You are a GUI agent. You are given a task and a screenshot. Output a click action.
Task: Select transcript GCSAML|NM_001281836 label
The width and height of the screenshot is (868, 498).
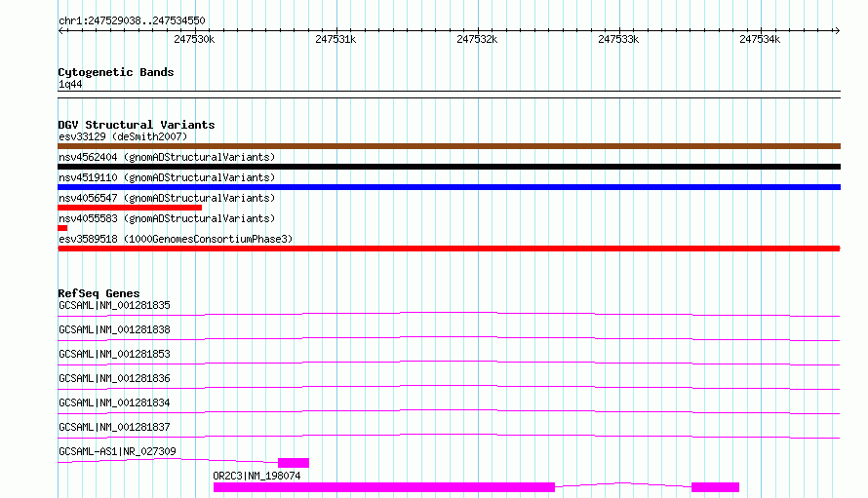coord(114,378)
